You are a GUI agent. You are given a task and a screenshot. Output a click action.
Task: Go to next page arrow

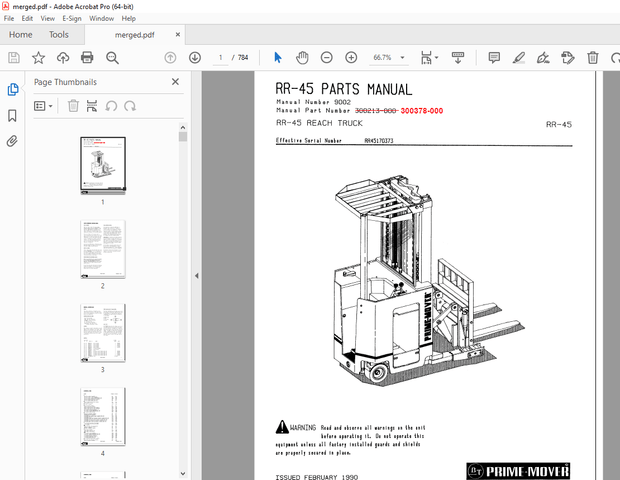(x=195, y=58)
